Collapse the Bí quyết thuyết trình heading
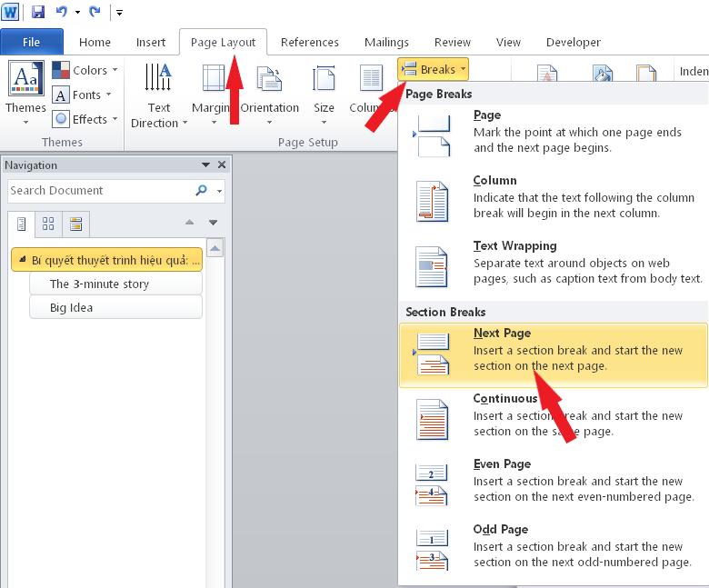The width and height of the screenshot is (709, 588). [23, 260]
